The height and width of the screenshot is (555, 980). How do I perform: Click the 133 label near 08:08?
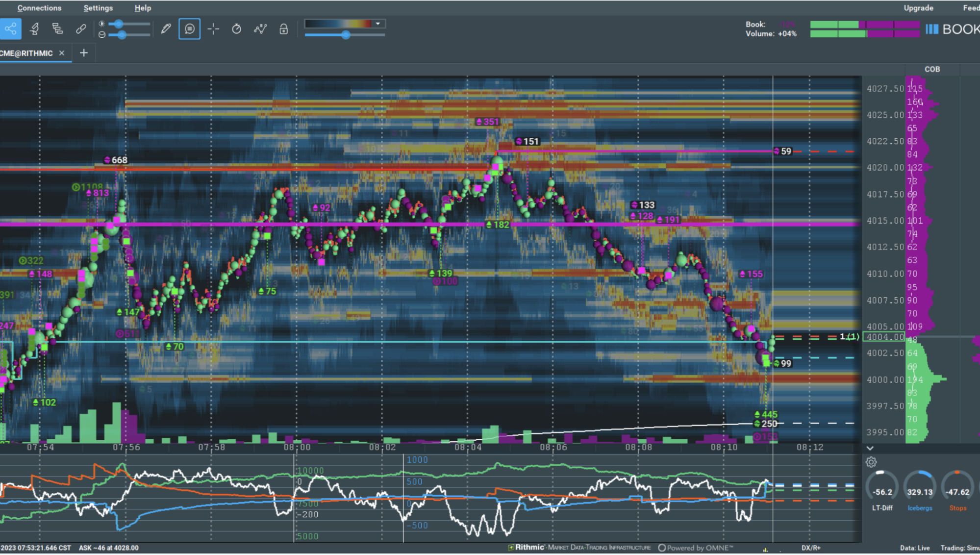click(x=643, y=205)
